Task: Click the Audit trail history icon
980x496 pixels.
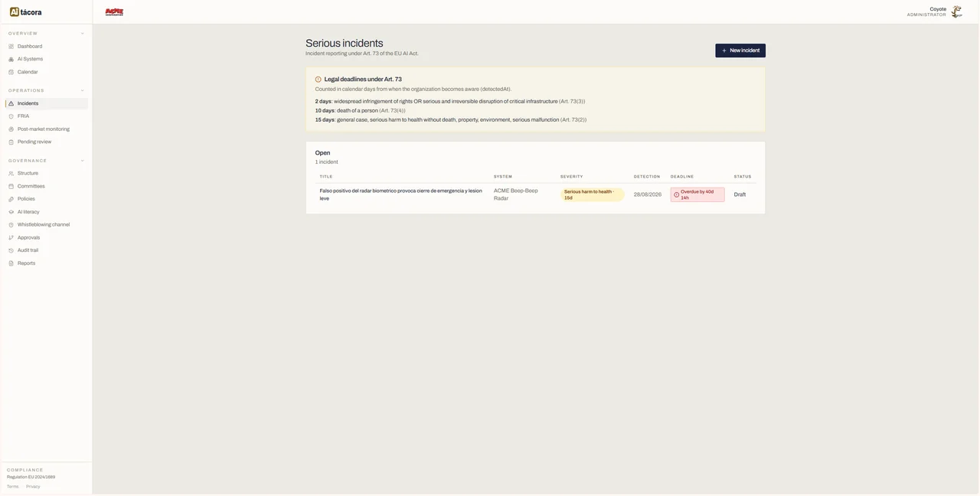Action: point(11,250)
